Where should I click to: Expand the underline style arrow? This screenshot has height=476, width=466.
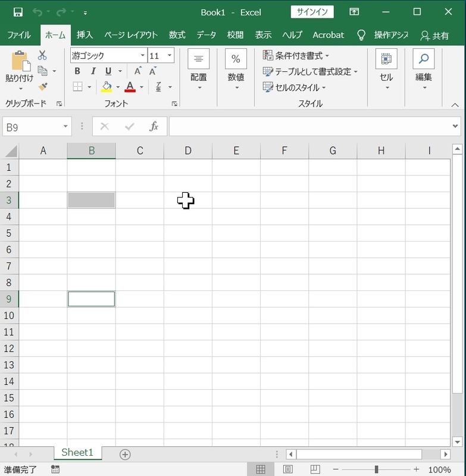[x=120, y=71]
